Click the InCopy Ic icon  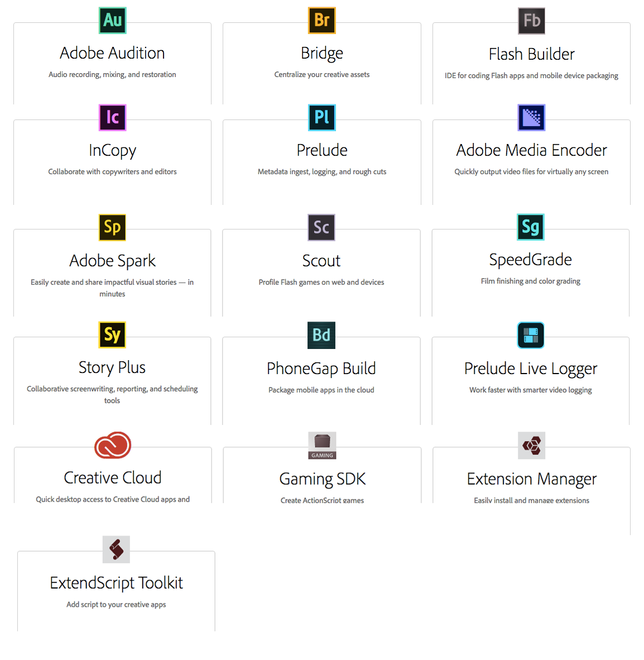coord(113,118)
